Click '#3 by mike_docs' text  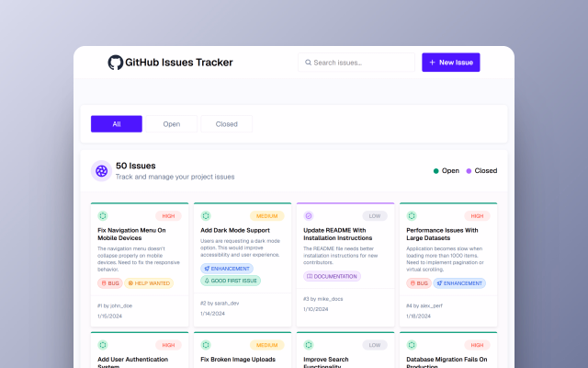pyautogui.click(x=322, y=299)
